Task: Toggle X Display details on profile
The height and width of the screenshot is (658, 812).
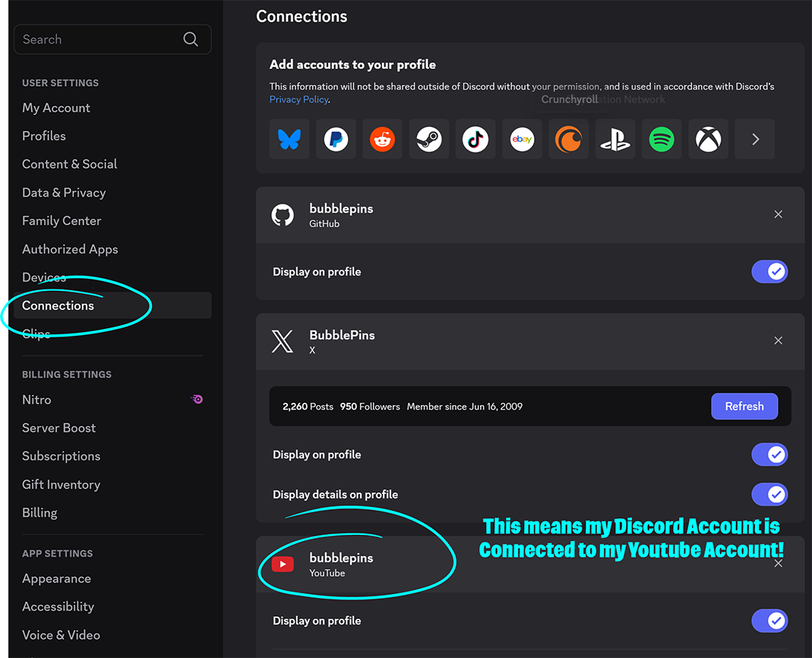Action: [x=769, y=495]
